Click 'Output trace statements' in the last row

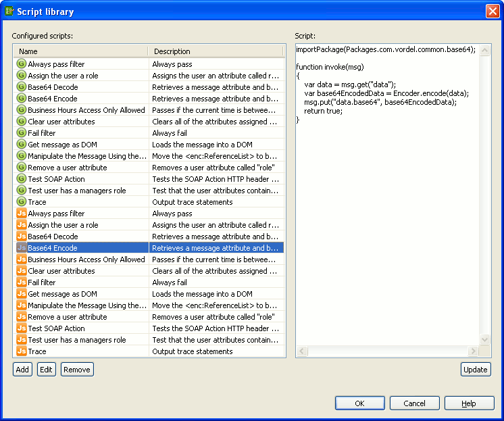[x=193, y=351]
